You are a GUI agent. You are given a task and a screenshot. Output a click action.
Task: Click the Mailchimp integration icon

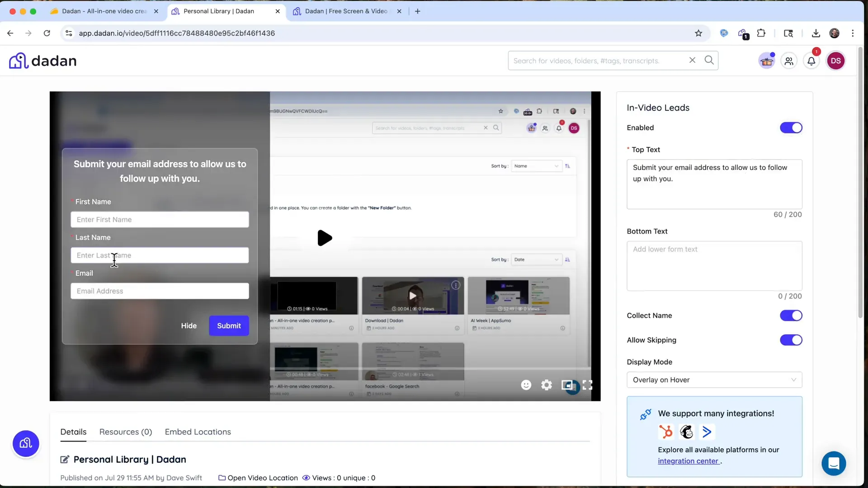[x=687, y=432]
